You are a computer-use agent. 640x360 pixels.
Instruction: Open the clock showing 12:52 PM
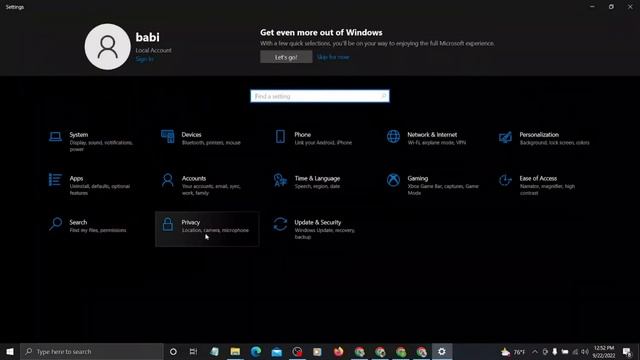(604, 351)
